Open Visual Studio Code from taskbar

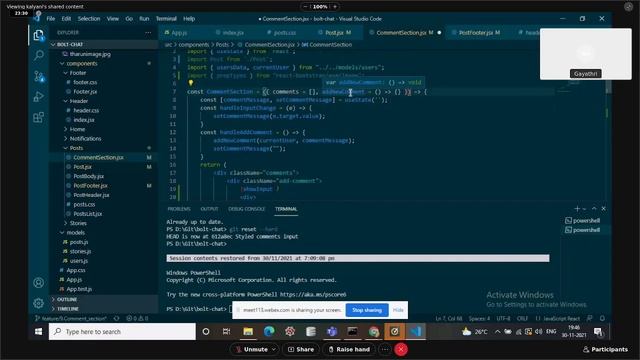click(x=416, y=331)
